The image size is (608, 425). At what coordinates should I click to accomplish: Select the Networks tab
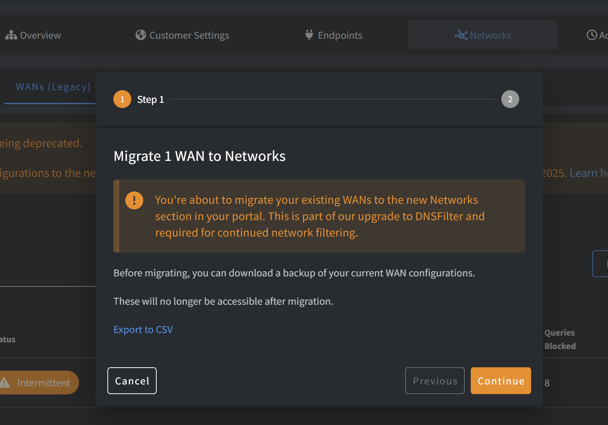point(483,35)
